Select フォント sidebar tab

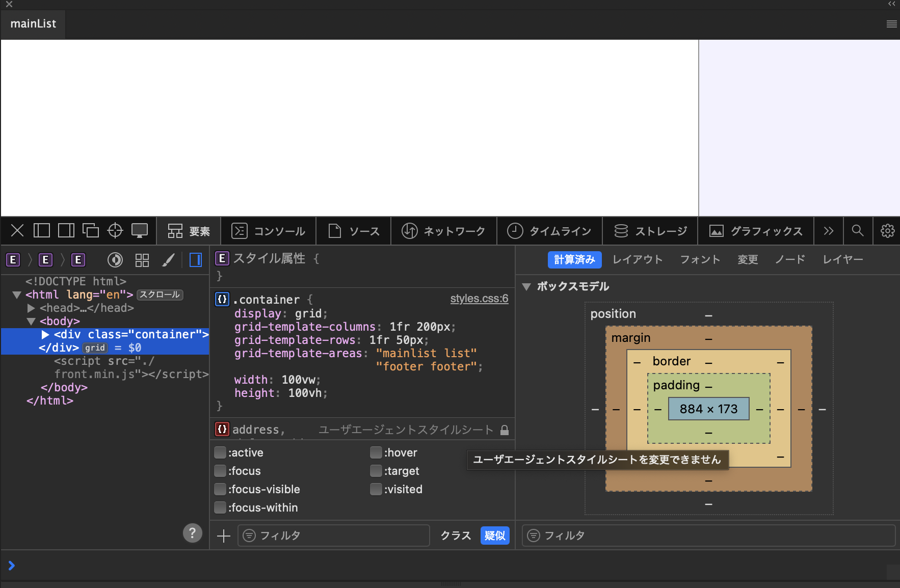(700, 259)
